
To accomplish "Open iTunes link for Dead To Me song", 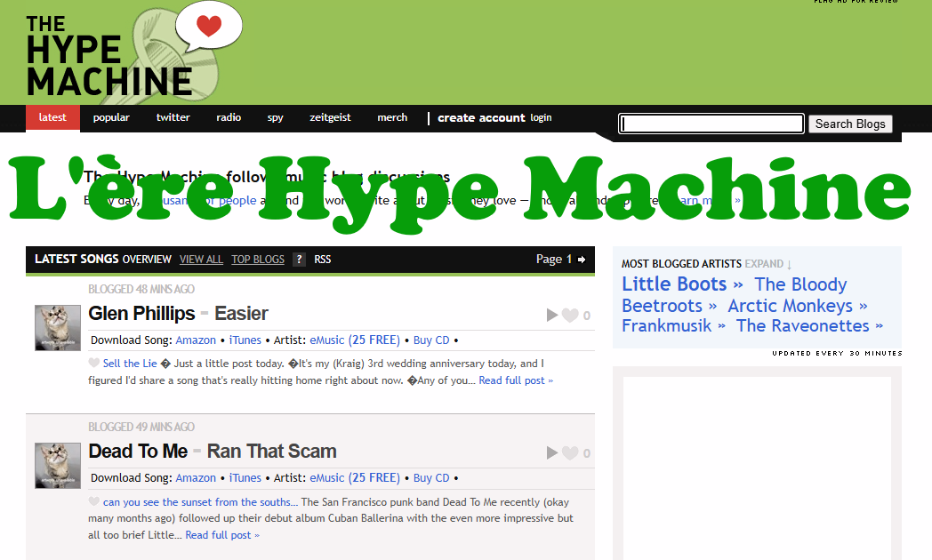I will click(x=245, y=478).
